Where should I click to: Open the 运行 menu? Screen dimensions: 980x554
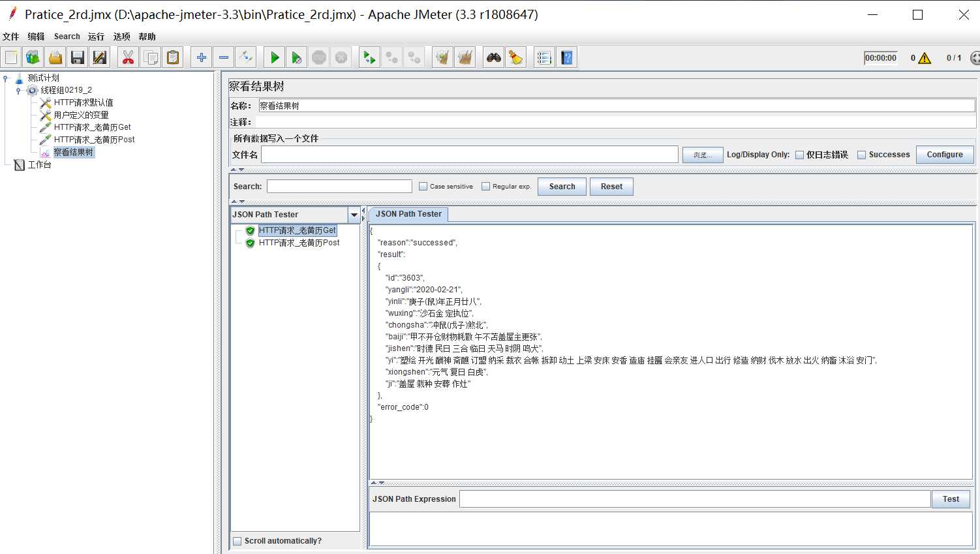click(x=96, y=37)
